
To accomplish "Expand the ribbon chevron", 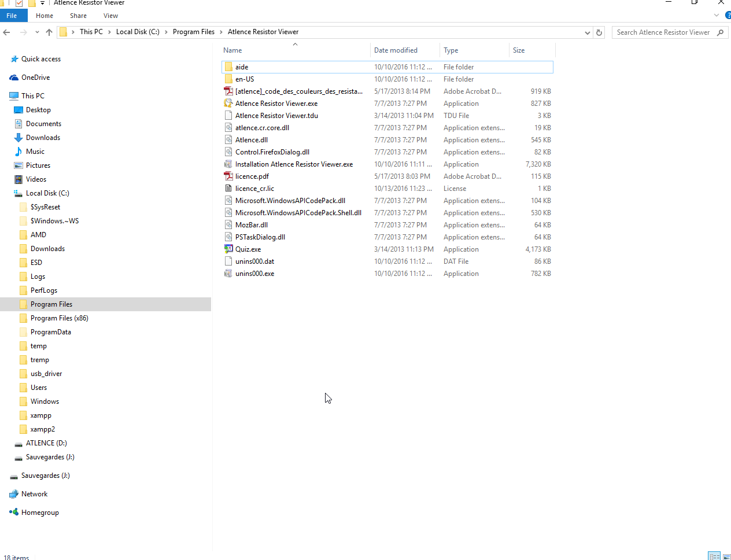I will [x=717, y=15].
